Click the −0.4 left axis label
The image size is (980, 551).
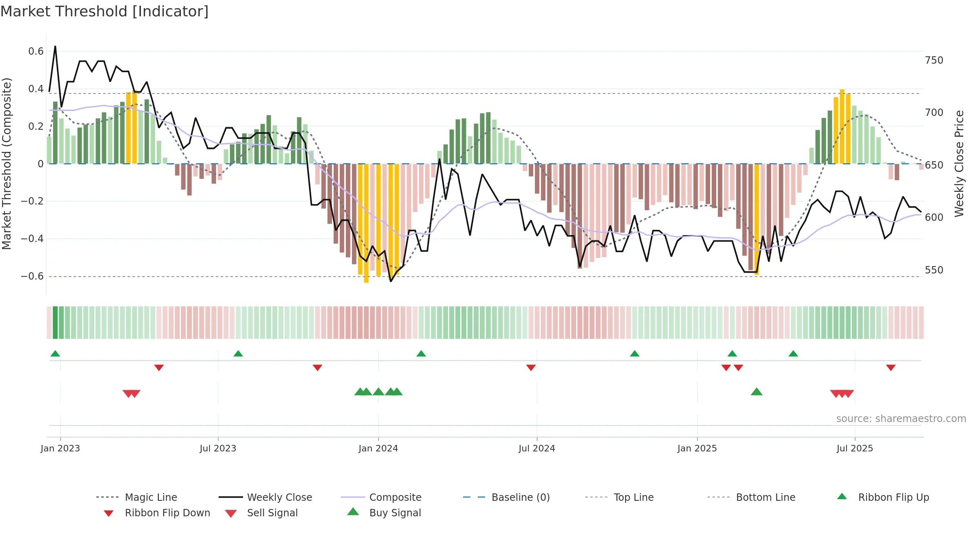tap(32, 239)
